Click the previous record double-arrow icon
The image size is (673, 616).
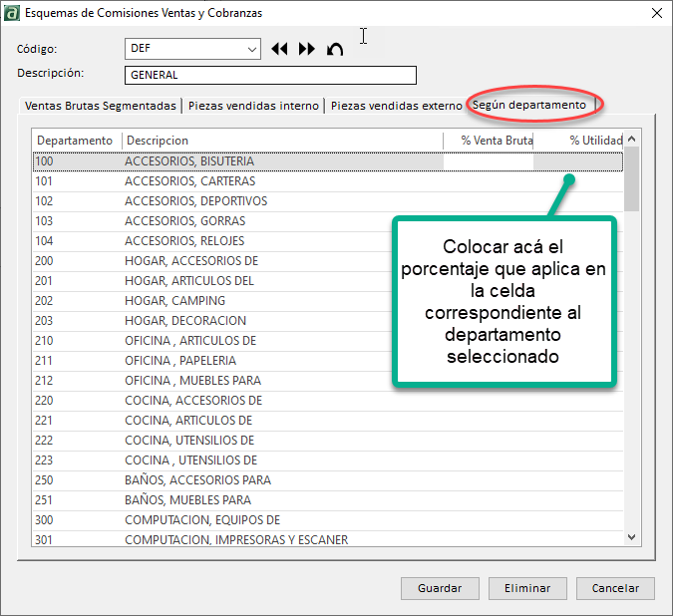(279, 49)
